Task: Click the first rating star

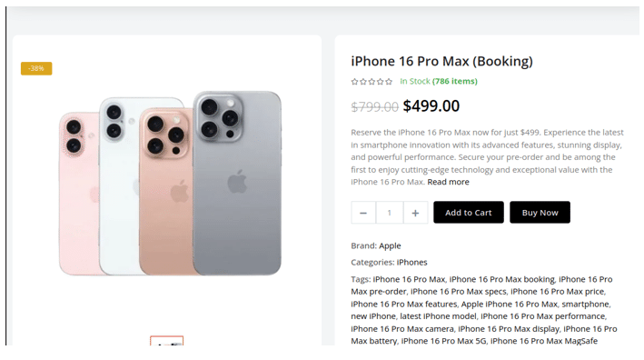Action: click(354, 82)
